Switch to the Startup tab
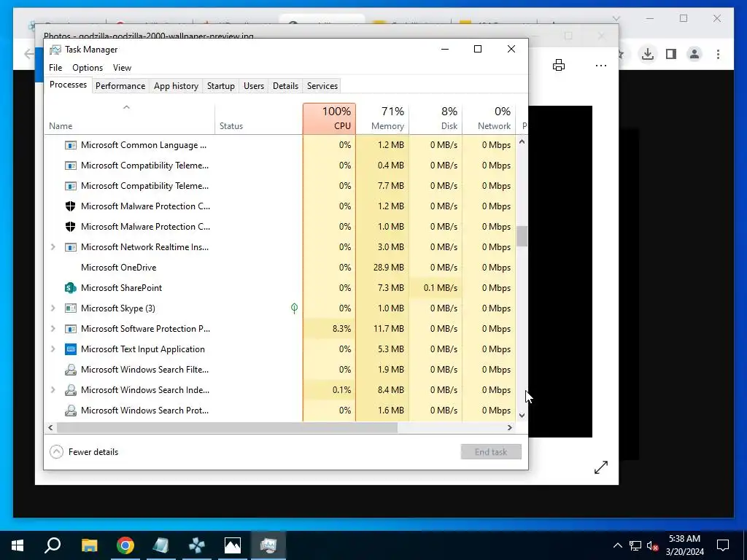Viewport: 747px width, 560px height. click(220, 86)
